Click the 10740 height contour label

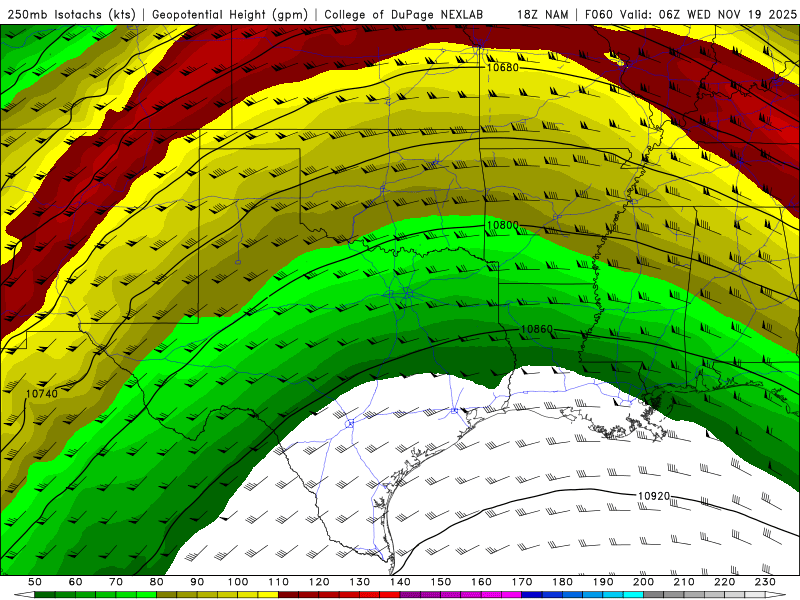click(x=42, y=393)
